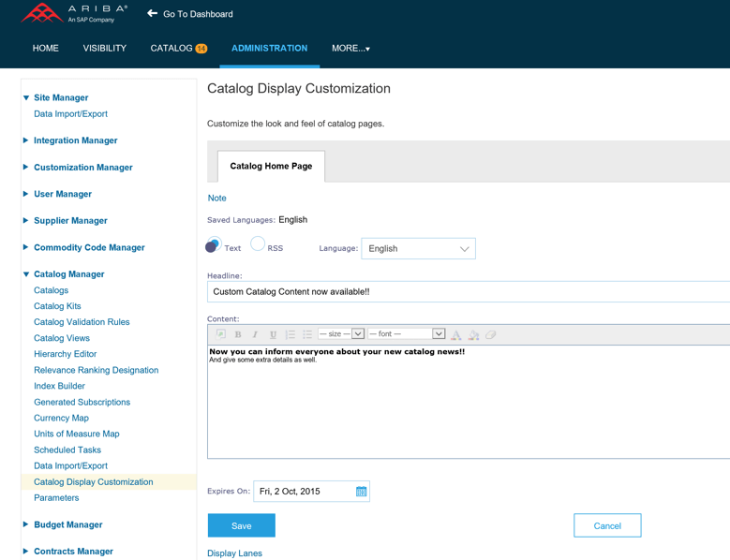Open the Note link
The width and height of the screenshot is (730, 560).
(217, 199)
